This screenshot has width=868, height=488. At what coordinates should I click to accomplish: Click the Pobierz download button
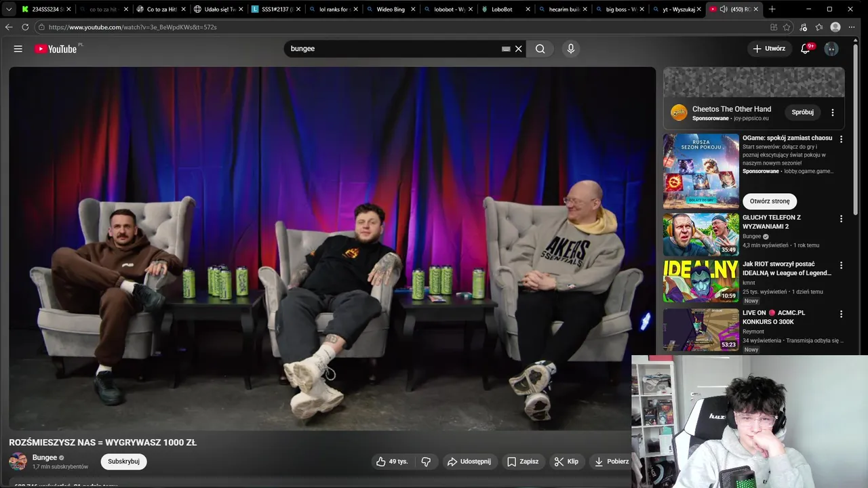pyautogui.click(x=611, y=462)
